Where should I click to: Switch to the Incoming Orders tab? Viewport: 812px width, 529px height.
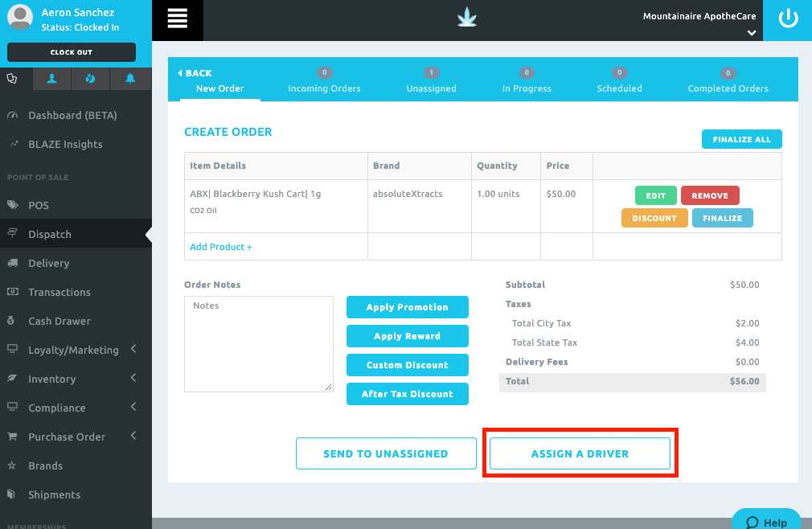pos(324,88)
